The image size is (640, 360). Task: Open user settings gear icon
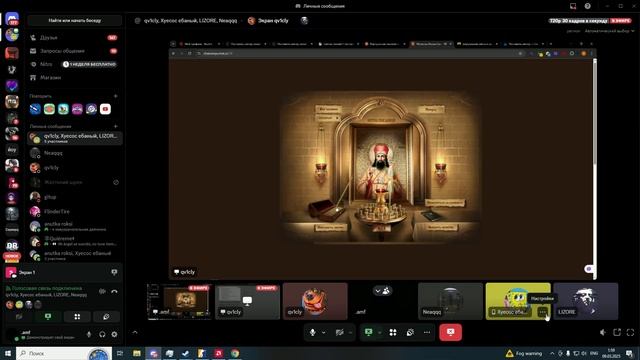[114, 334]
